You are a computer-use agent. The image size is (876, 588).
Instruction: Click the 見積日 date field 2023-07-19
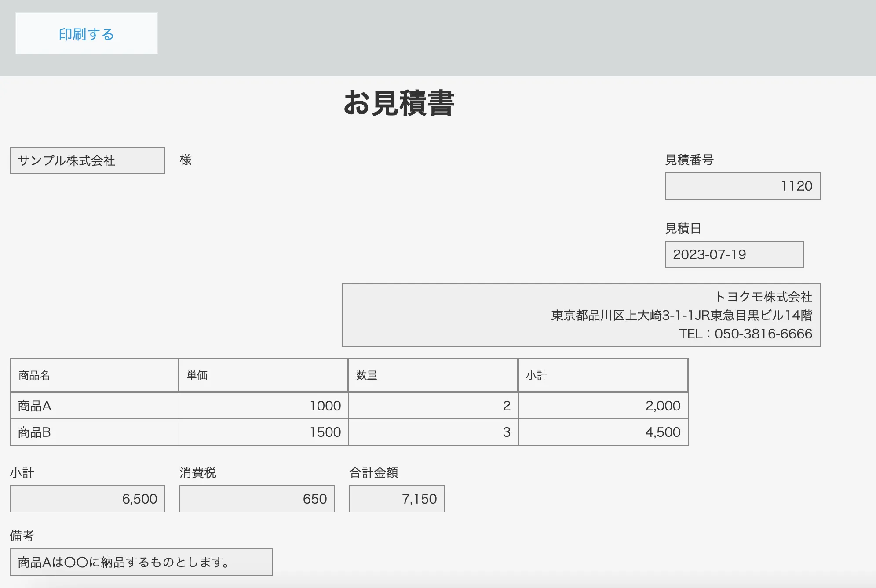(x=734, y=254)
